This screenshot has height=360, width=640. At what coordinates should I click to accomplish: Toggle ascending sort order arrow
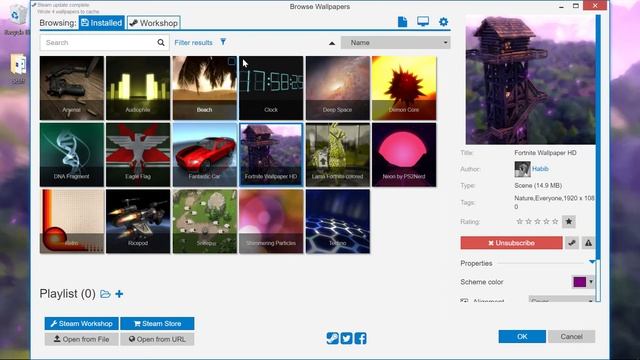point(332,43)
